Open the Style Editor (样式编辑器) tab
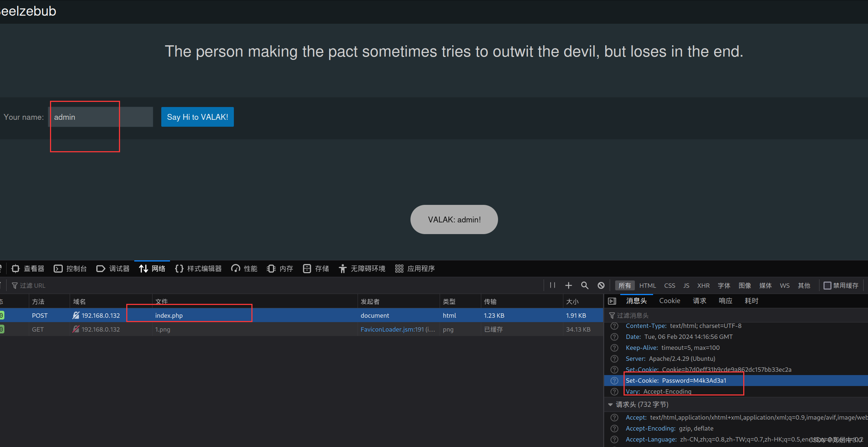 pyautogui.click(x=198, y=269)
